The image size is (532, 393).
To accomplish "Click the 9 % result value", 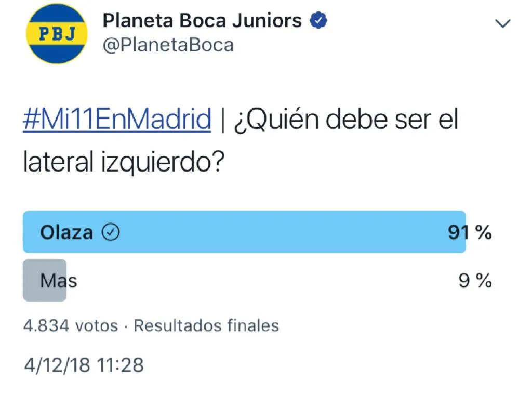I will (475, 281).
